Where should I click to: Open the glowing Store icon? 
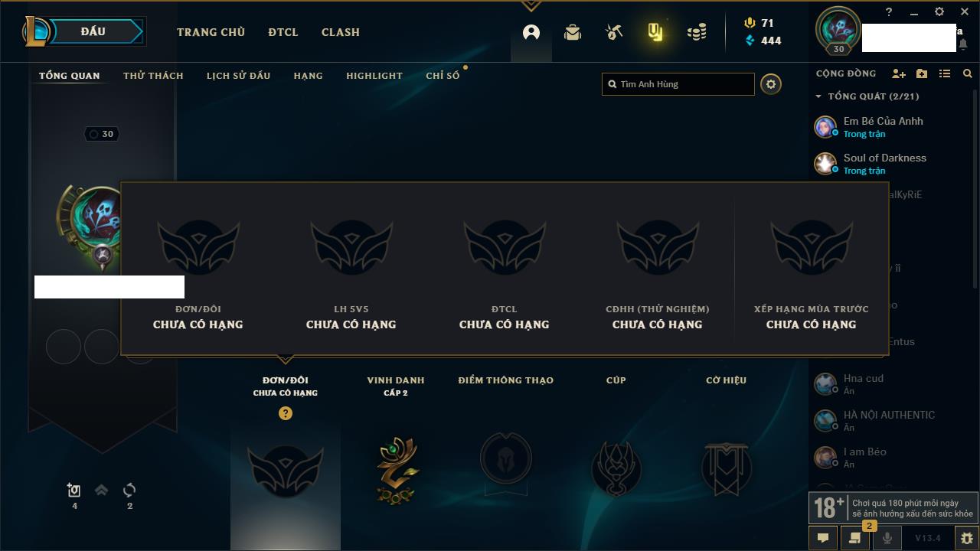(x=655, y=32)
